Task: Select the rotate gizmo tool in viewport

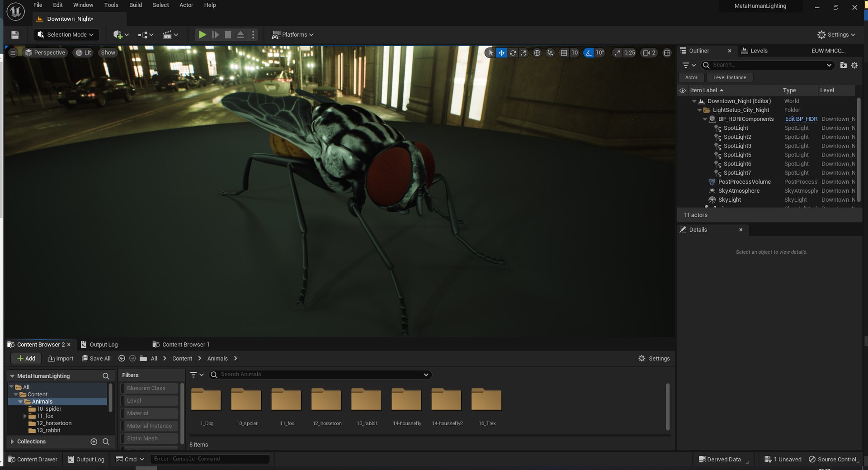Action: (x=513, y=53)
